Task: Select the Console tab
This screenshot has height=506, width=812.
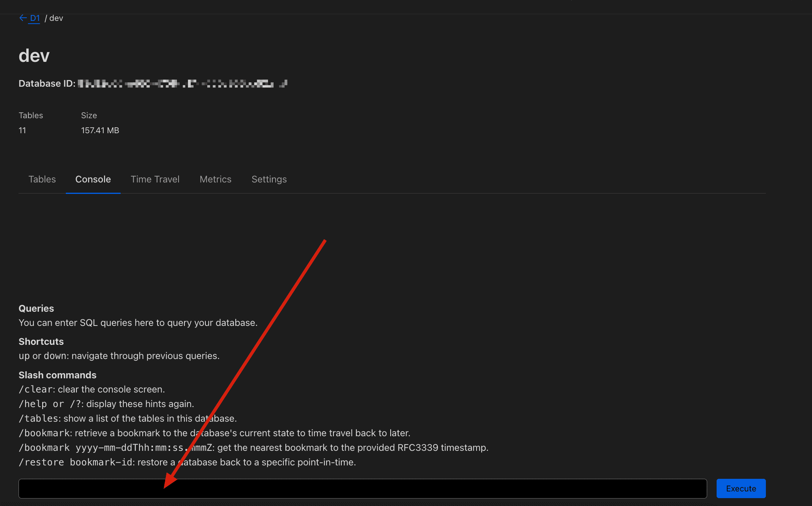Action: coord(93,179)
